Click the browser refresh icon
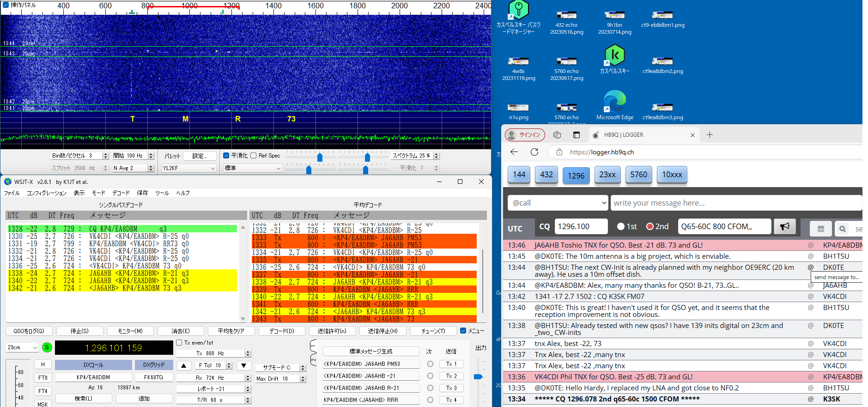The height and width of the screenshot is (407, 868). (534, 152)
